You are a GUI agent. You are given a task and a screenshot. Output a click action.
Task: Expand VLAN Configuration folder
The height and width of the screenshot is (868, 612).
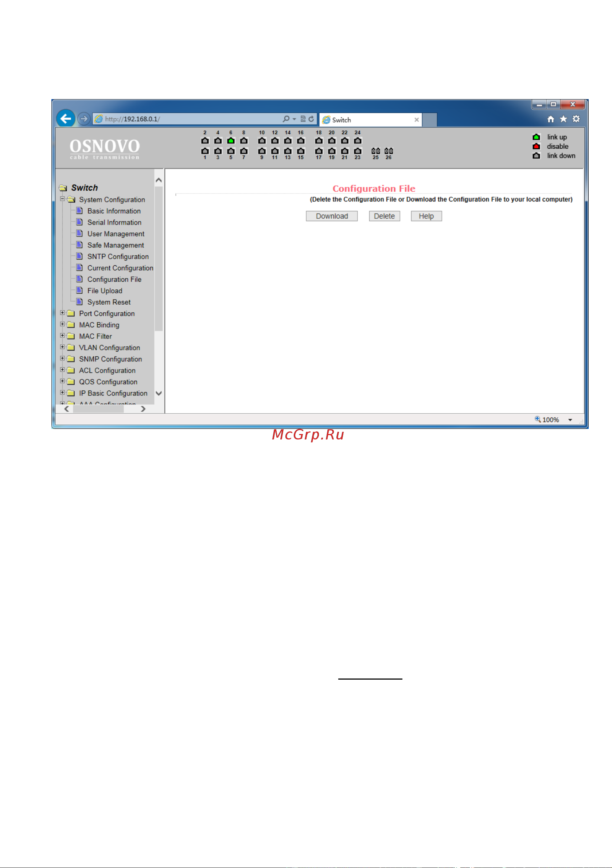pyautogui.click(x=62, y=347)
